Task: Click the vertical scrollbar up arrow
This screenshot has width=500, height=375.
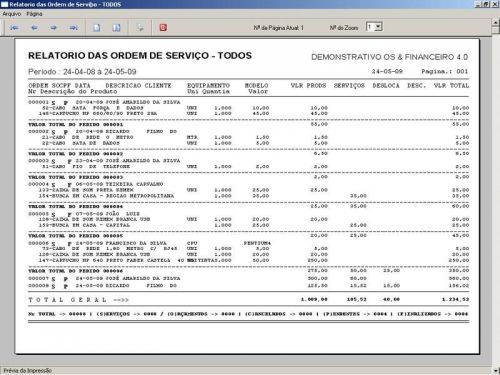Action: tap(496, 22)
